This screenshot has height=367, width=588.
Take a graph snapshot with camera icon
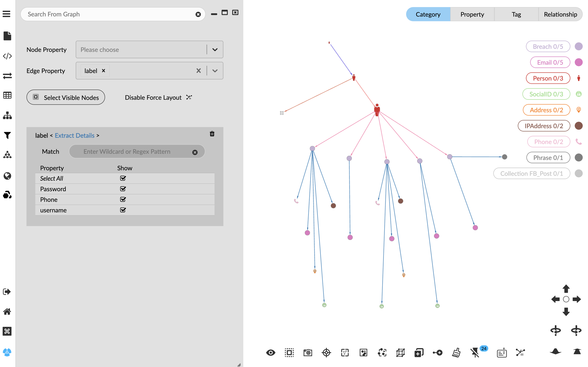(x=308, y=352)
